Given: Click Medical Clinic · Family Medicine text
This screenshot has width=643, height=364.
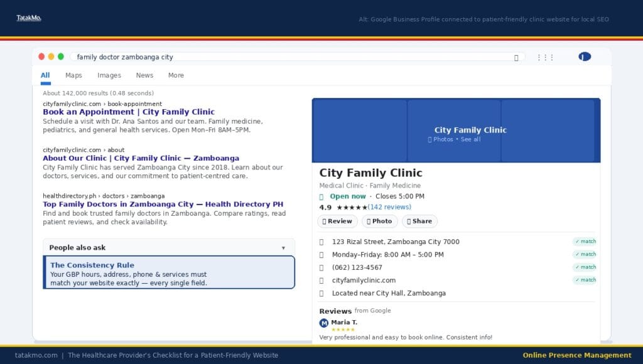Looking at the screenshot, I should [370, 186].
